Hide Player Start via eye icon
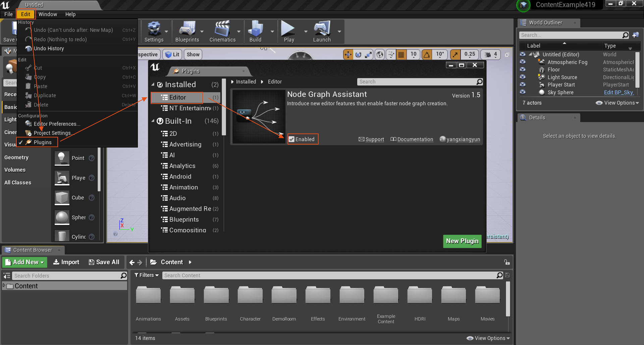Image resolution: width=644 pixels, height=345 pixels. coord(523,84)
